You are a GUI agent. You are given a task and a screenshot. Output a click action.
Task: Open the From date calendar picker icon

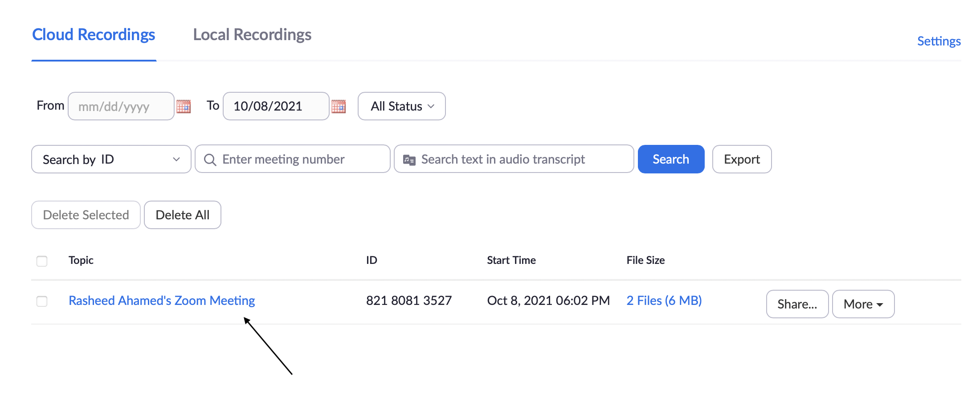184,107
